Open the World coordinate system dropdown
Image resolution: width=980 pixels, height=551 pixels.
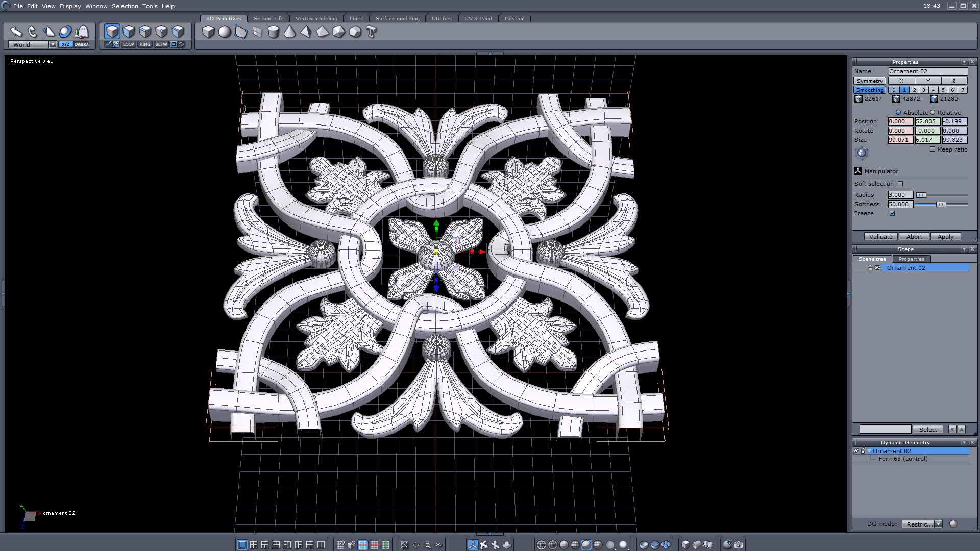[52, 45]
